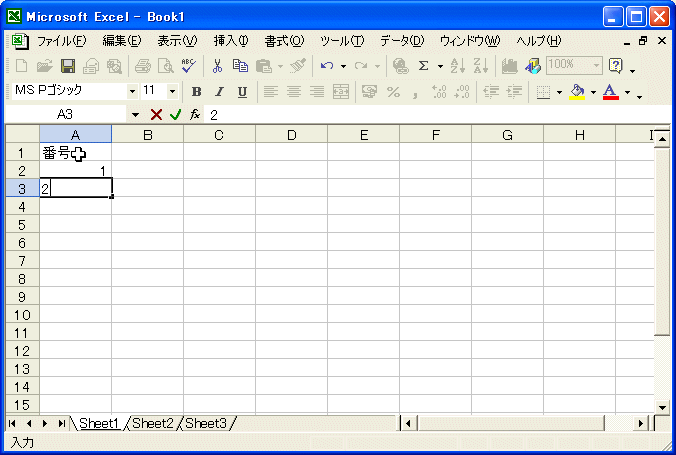The image size is (676, 455).
Task: Click the Copy icon
Action: (x=240, y=66)
